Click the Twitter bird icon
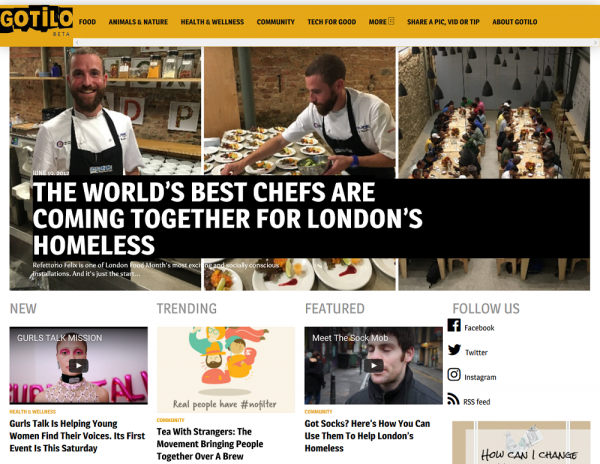This screenshot has width=600, height=464. click(x=454, y=350)
